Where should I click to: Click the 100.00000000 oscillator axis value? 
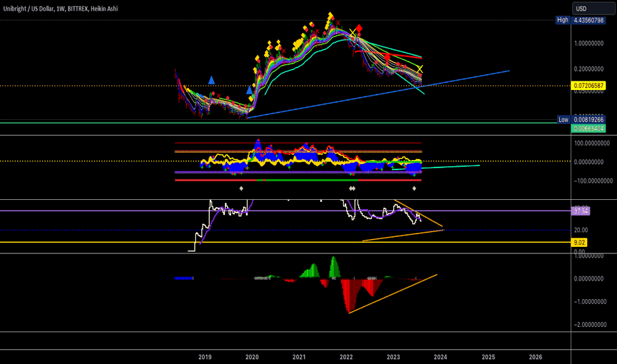592,143
